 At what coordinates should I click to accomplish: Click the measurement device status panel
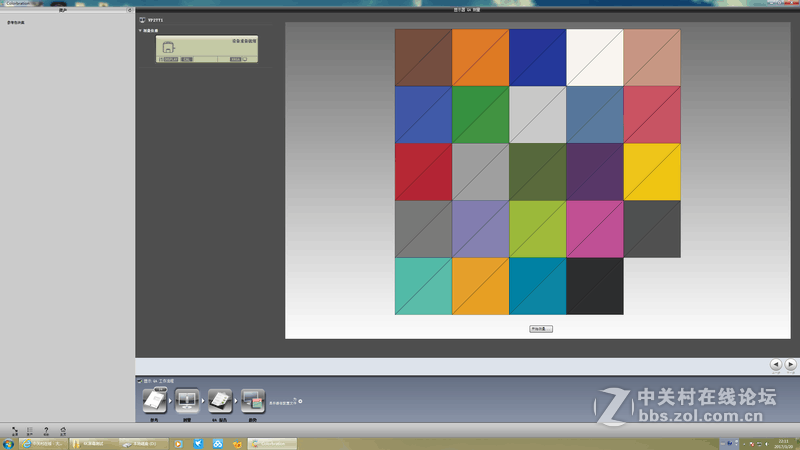[x=203, y=50]
